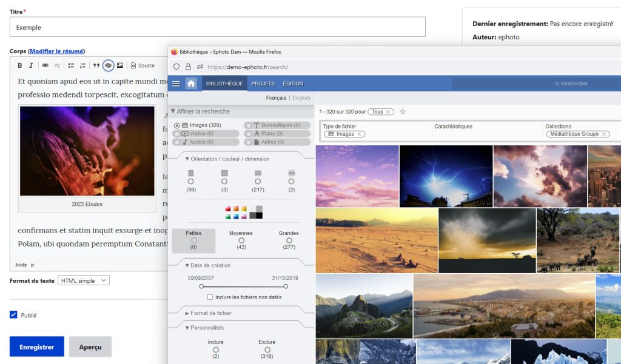The height and width of the screenshot is (364, 621).
Task: Click the Titre input field
Action: pyautogui.click(x=218, y=27)
